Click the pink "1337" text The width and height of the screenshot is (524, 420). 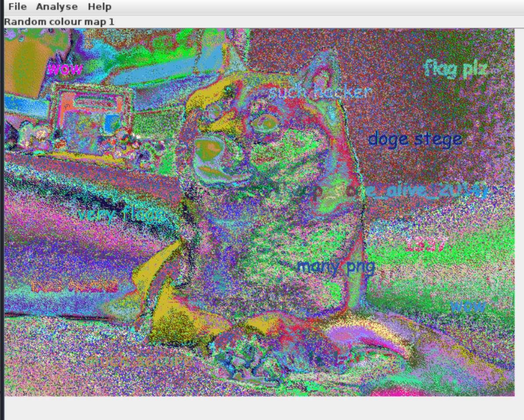(425, 244)
